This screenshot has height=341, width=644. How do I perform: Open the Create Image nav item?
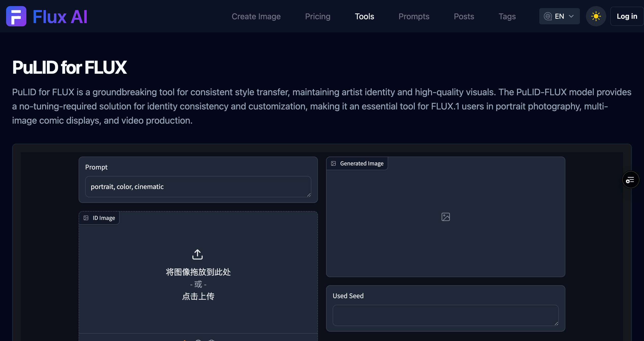[256, 16]
